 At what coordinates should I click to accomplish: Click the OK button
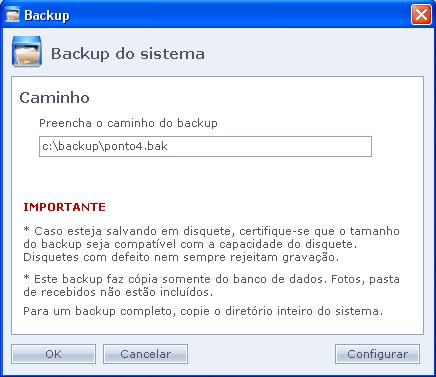click(53, 354)
